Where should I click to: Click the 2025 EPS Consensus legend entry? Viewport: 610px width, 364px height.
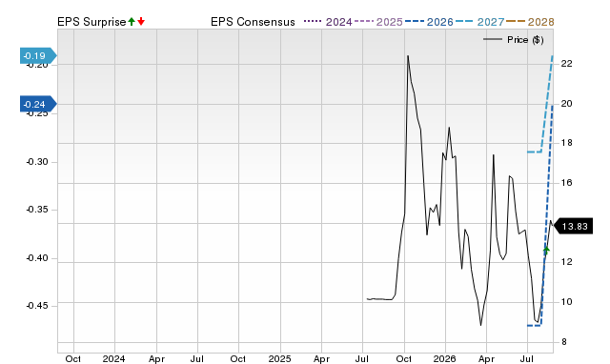378,22
